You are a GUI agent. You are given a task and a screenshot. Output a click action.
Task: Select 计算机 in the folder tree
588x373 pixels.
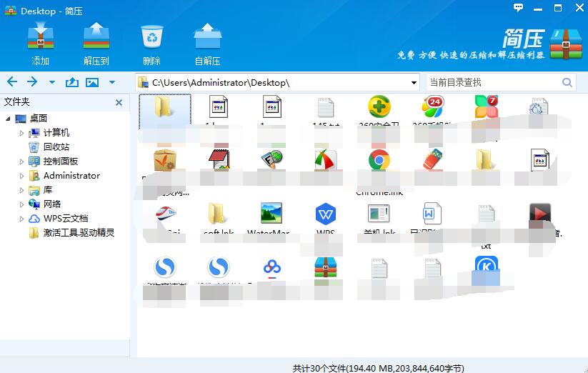(56, 133)
